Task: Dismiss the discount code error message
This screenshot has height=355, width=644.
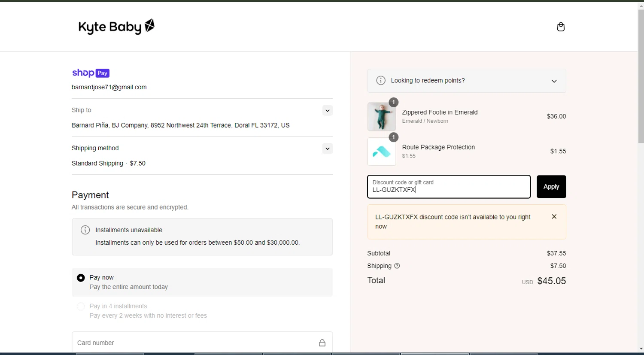Action: pos(554,217)
